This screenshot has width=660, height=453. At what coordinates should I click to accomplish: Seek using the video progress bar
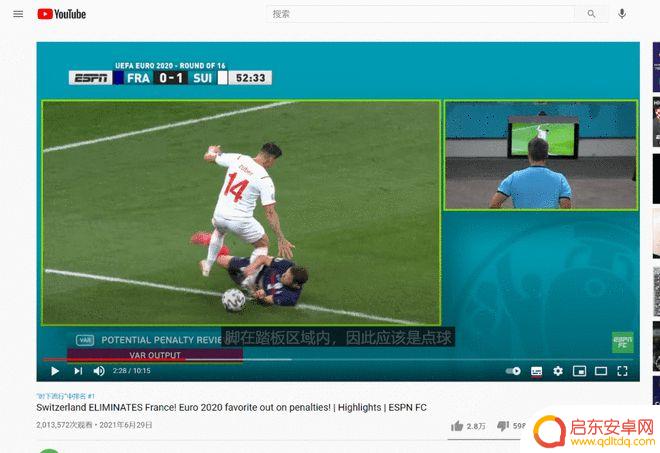click(338, 360)
